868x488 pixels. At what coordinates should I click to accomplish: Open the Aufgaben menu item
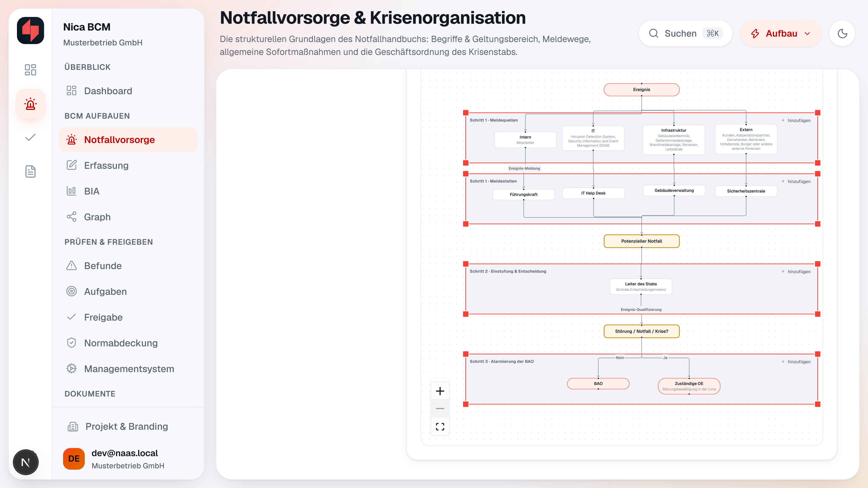pyautogui.click(x=128, y=291)
